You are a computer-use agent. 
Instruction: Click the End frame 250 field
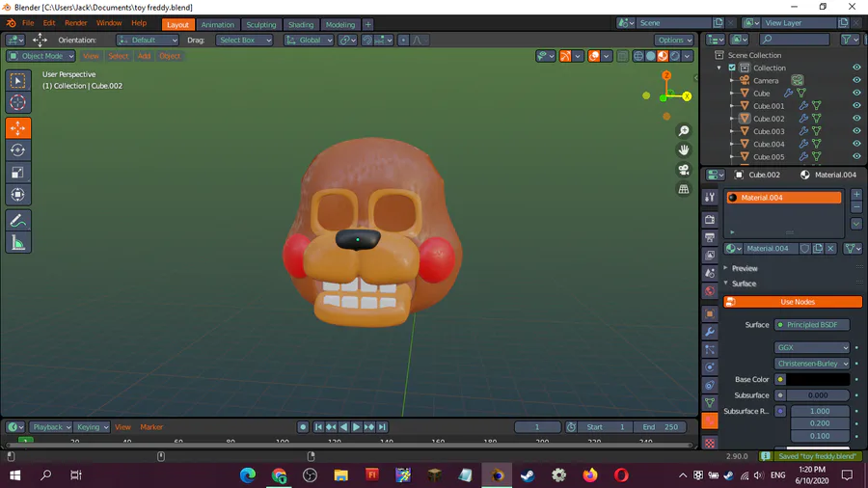click(x=660, y=427)
